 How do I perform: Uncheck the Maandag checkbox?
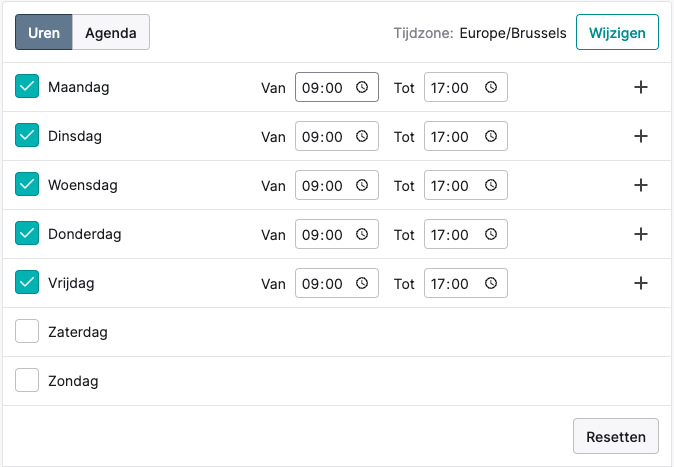27,86
